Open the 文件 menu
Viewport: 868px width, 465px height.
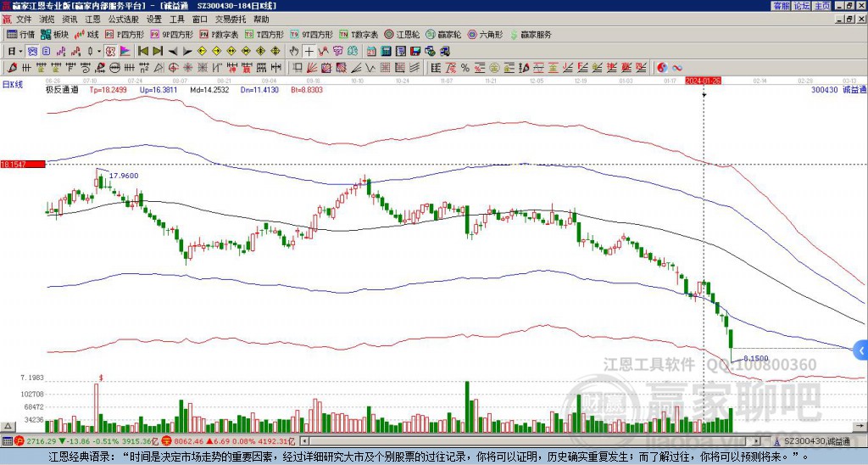(x=24, y=20)
